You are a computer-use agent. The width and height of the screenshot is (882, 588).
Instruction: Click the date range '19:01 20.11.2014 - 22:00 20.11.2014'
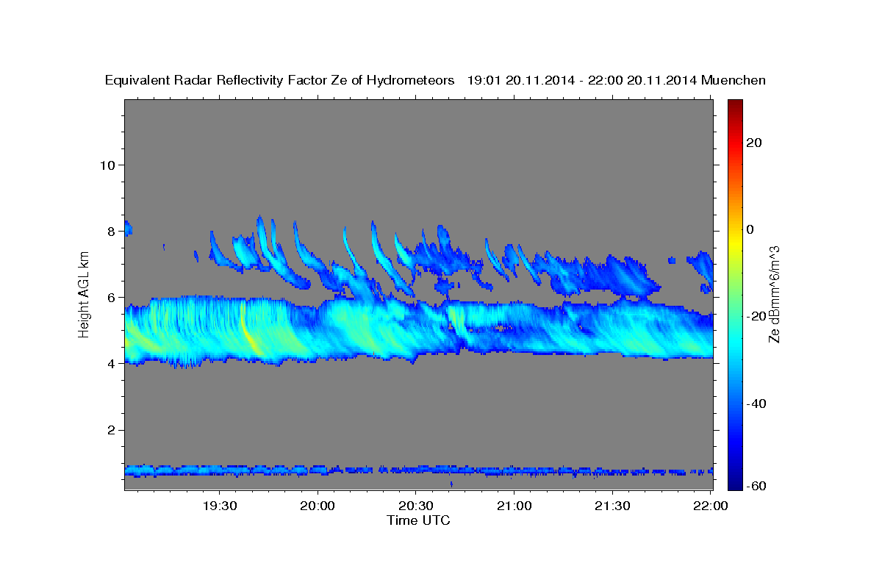(x=582, y=81)
